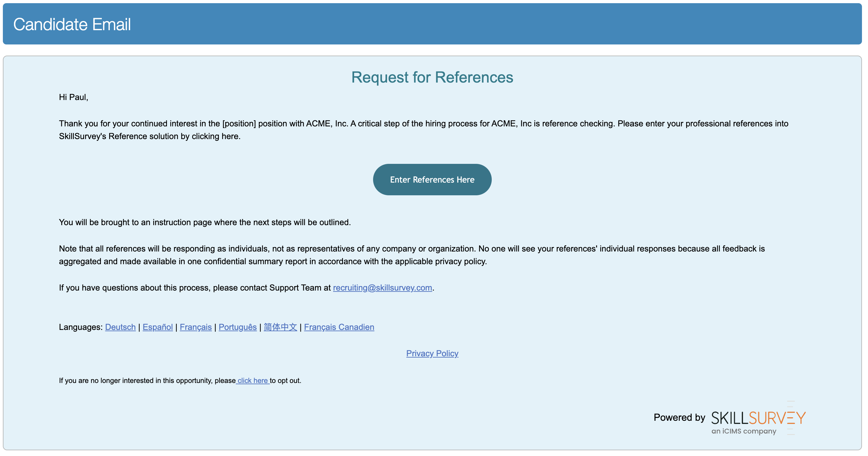This screenshot has width=868, height=456.
Task: Open the recruiting@skillsurvey.com email link
Action: point(382,288)
